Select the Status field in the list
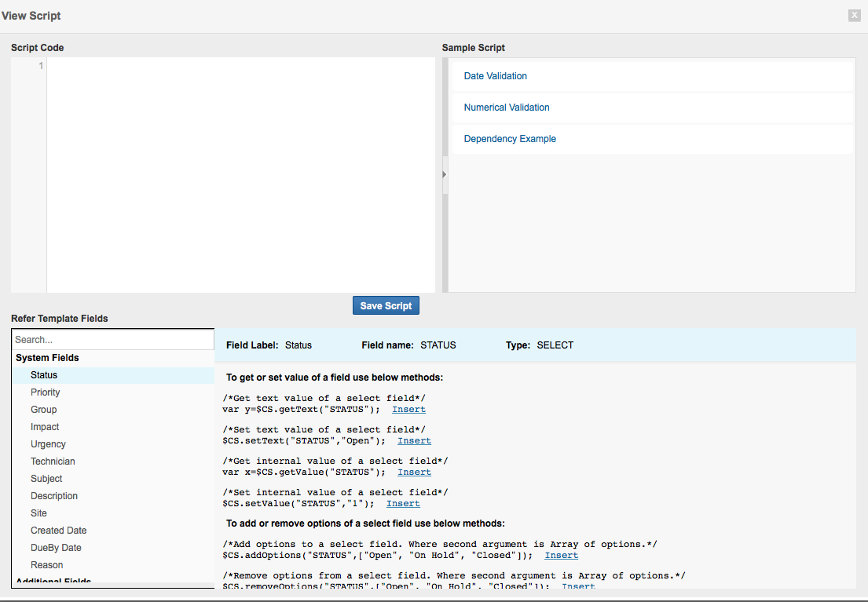 [x=113, y=375]
